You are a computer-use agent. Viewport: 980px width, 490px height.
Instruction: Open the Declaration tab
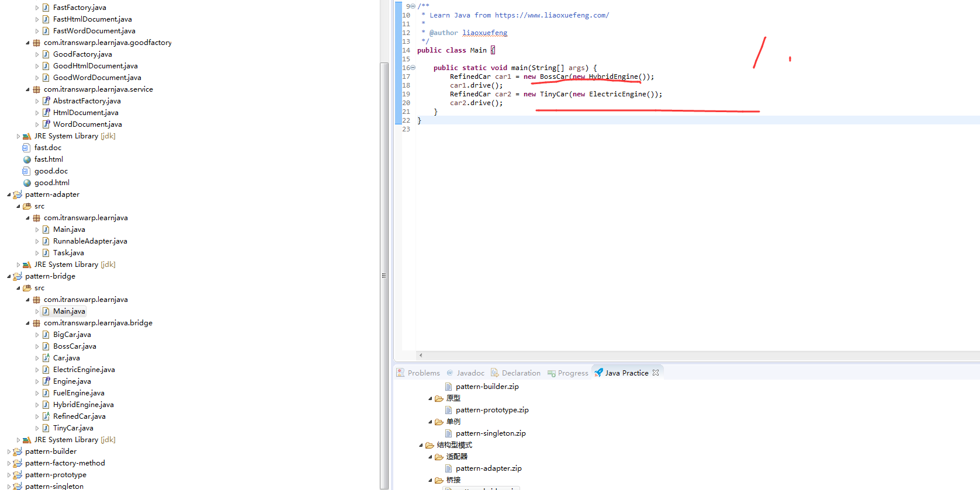515,373
